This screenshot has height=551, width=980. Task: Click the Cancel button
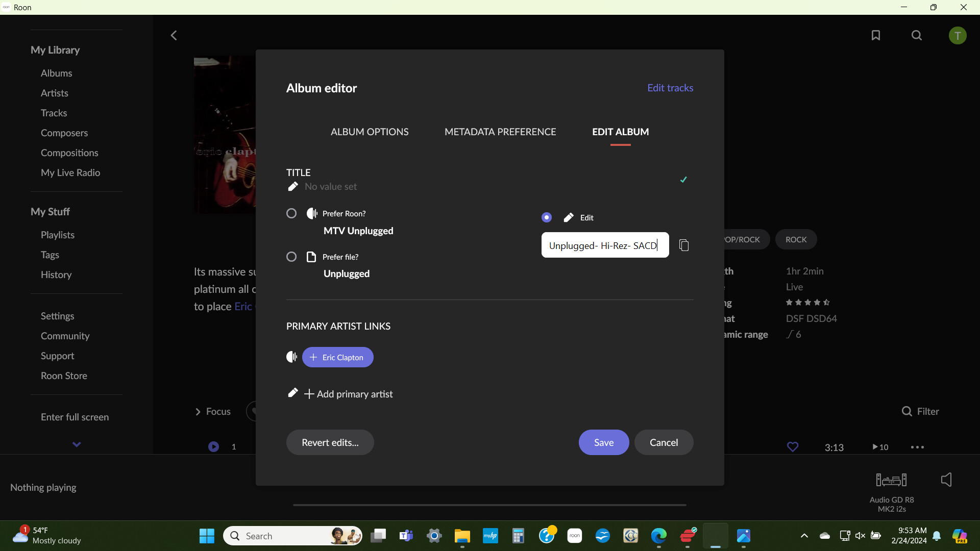coord(664,442)
